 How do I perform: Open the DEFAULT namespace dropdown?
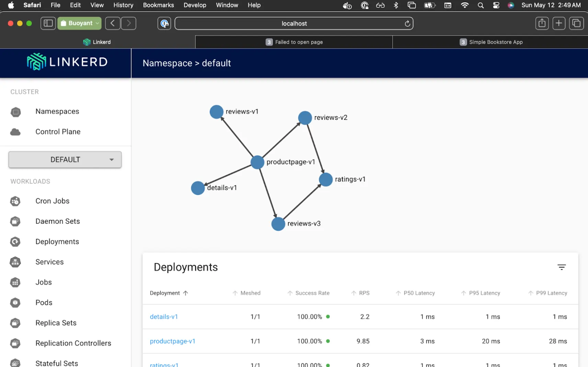65,159
